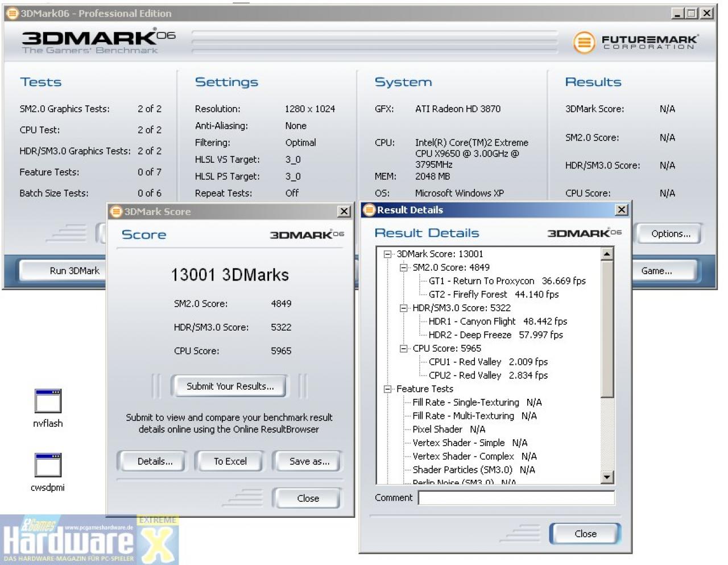The height and width of the screenshot is (565, 728).
Task: Collapse the 3DMark Score tree node
Action: click(x=388, y=254)
